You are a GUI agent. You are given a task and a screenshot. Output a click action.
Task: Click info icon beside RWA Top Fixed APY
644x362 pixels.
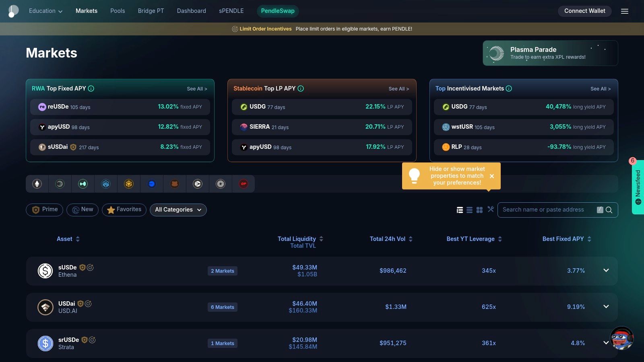pos(91,88)
